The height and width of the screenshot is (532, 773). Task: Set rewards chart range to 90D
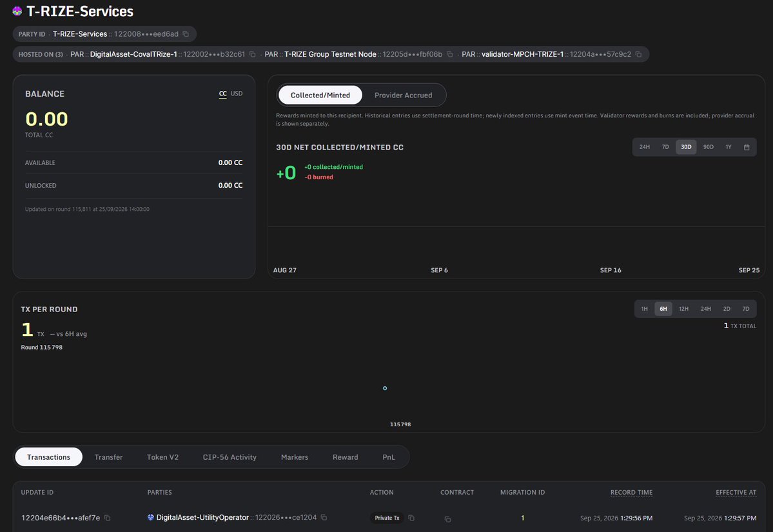[x=709, y=147]
